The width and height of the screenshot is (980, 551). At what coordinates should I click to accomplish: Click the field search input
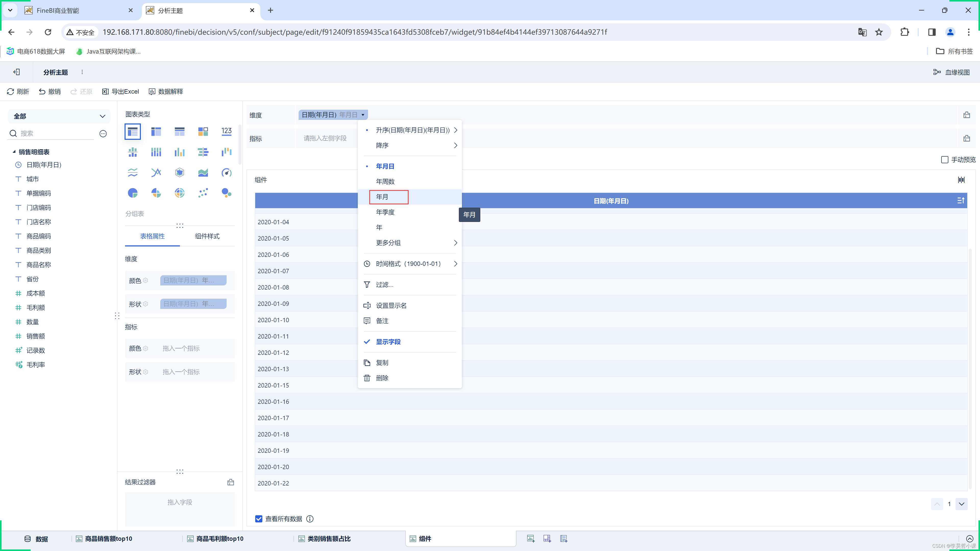pyautogui.click(x=56, y=133)
